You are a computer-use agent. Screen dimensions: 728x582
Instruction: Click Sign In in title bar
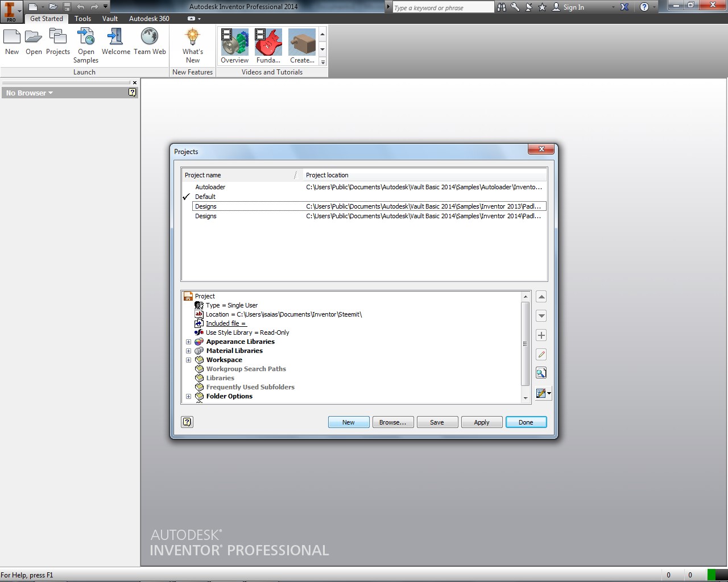568,7
